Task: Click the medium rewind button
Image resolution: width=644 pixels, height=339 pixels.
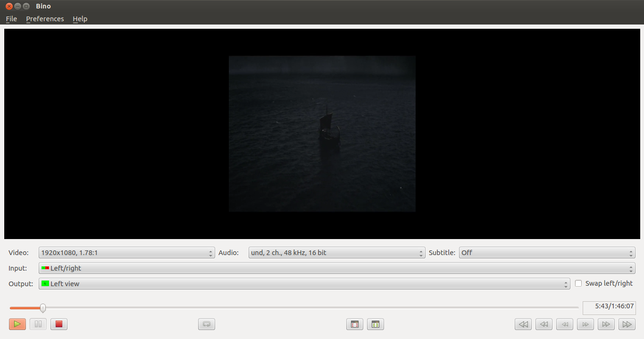Action: click(x=544, y=324)
